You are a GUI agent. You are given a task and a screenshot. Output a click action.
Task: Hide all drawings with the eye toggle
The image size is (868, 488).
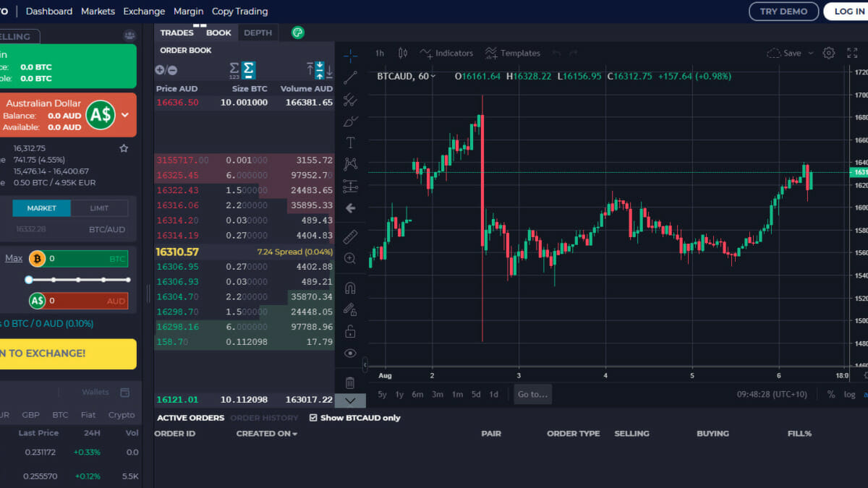[x=350, y=352]
